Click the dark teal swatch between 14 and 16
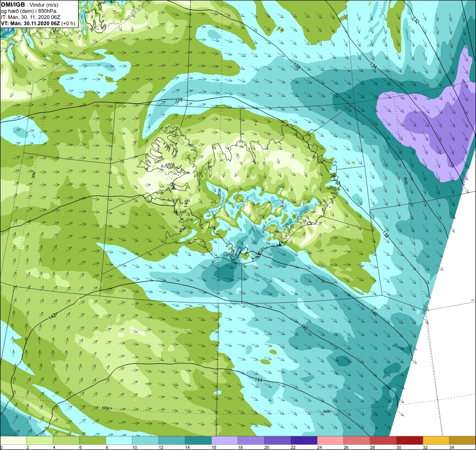The image size is (476, 450). [198, 440]
